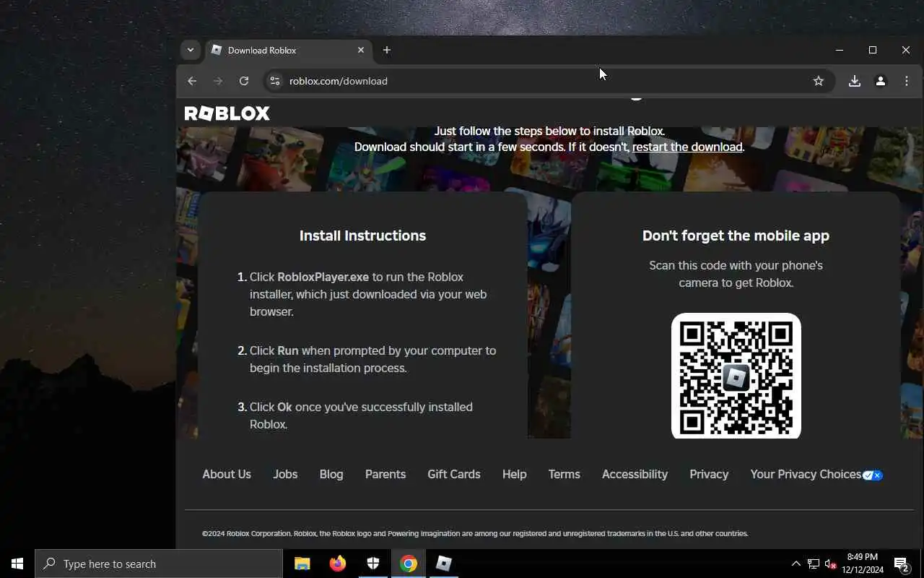The height and width of the screenshot is (578, 924).
Task: Expand the tab search dropdown arrow
Action: 191,50
